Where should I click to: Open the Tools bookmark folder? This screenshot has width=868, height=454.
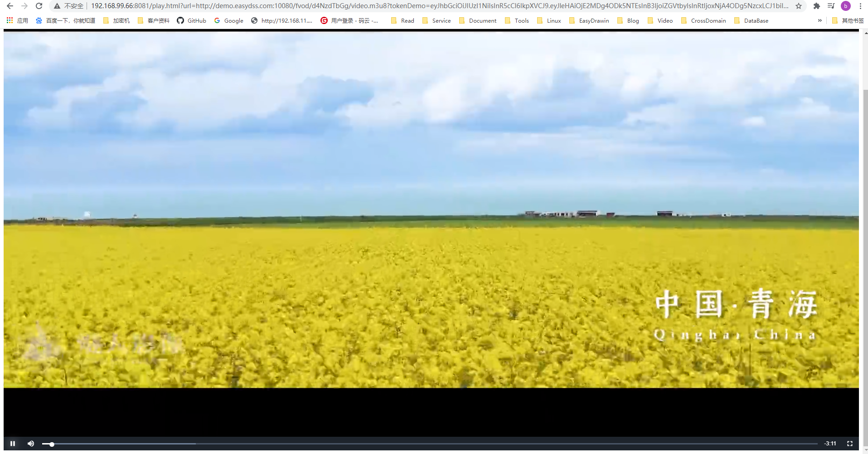[x=517, y=20]
